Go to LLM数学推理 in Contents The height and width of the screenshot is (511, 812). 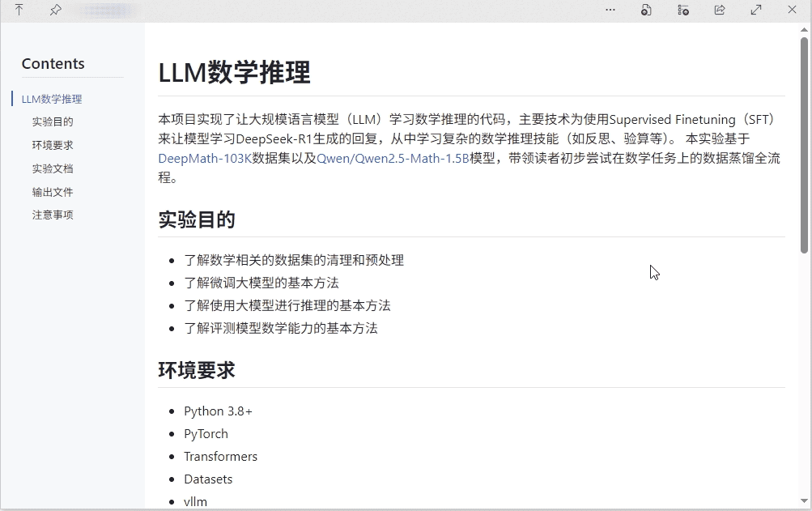[x=52, y=99]
